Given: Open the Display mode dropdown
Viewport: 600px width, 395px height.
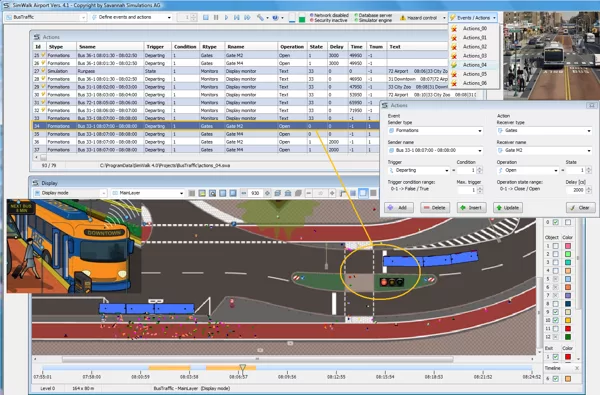Looking at the screenshot, I should coord(70,193).
